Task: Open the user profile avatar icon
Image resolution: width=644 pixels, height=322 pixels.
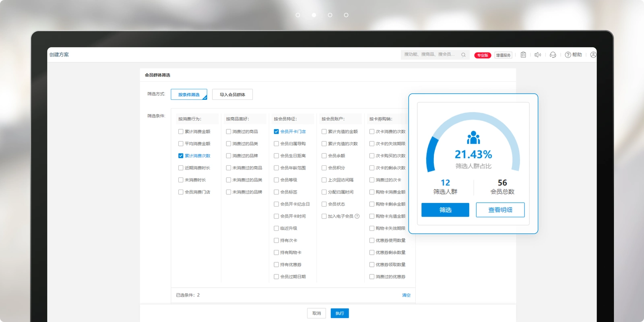Action: pyautogui.click(x=593, y=55)
